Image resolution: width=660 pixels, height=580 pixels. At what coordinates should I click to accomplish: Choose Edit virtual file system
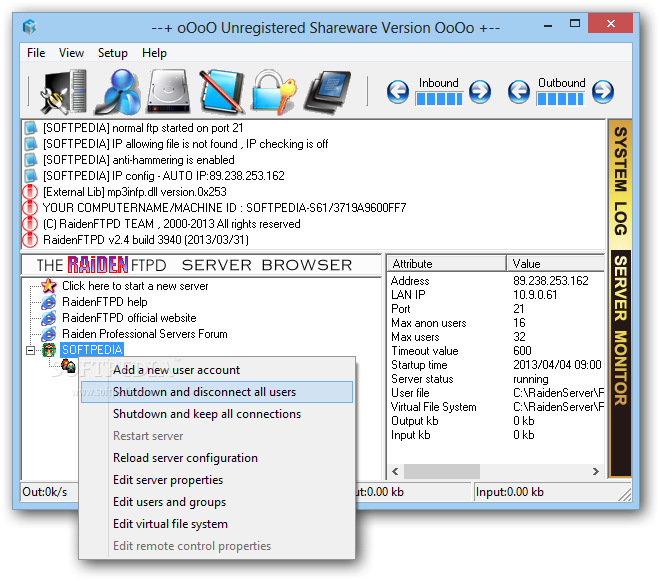[x=217, y=524]
